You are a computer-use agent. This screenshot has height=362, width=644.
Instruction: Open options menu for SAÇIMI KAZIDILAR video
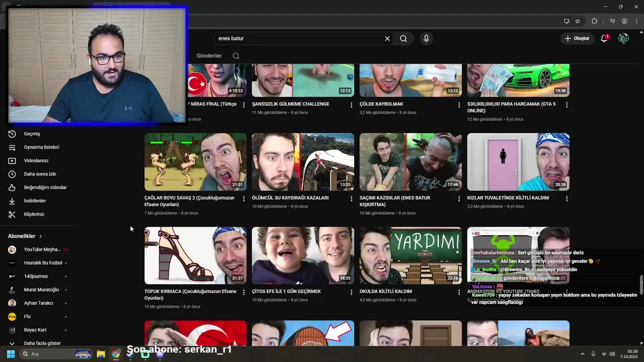(x=459, y=199)
